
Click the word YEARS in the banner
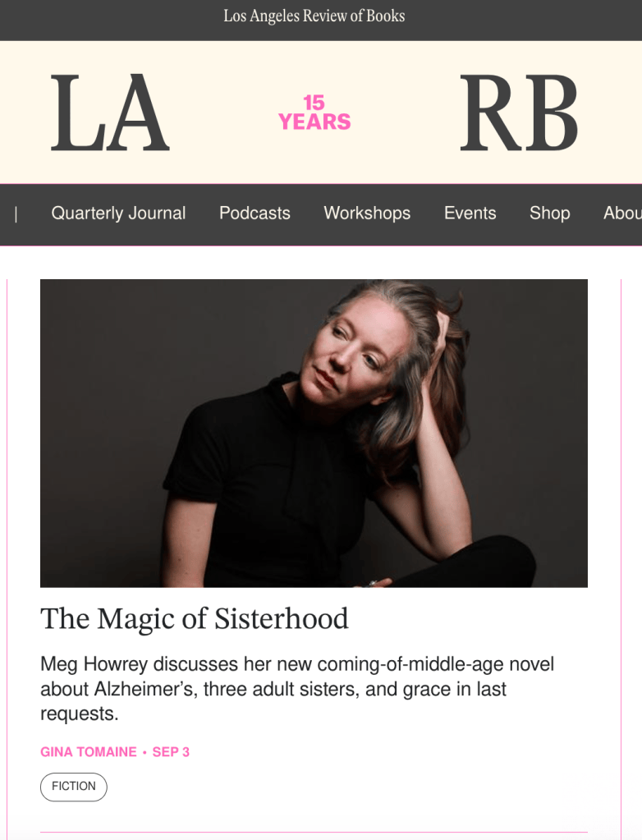(314, 122)
